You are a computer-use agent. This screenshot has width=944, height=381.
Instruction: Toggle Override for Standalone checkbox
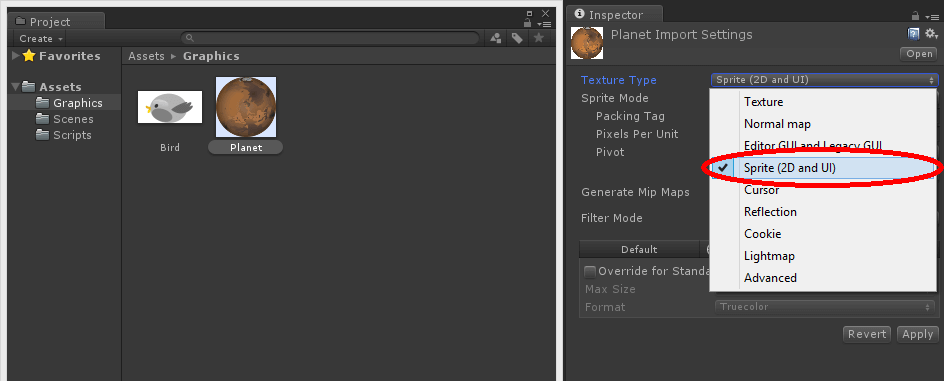tap(591, 271)
